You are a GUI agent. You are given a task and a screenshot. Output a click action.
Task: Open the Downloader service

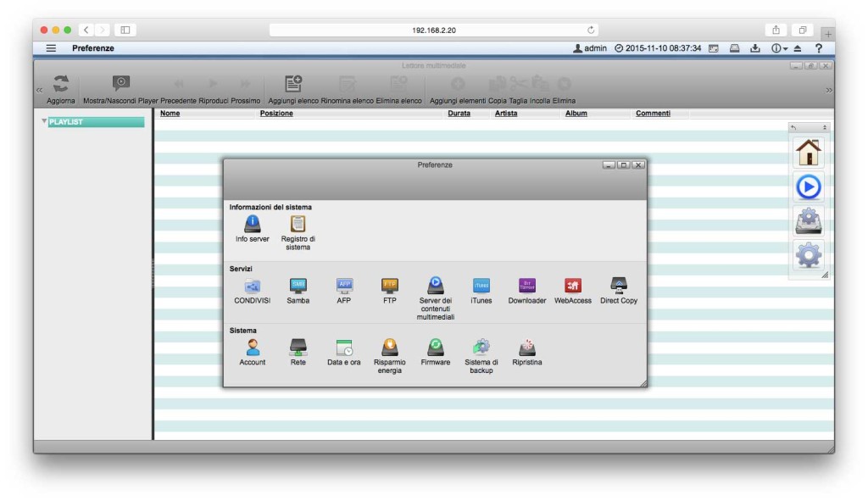click(526, 288)
